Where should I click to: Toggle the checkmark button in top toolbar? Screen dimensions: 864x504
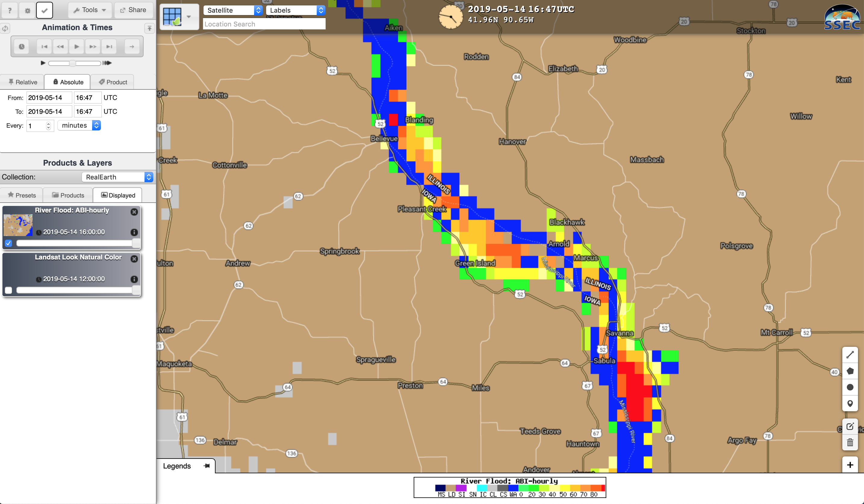[x=45, y=10]
